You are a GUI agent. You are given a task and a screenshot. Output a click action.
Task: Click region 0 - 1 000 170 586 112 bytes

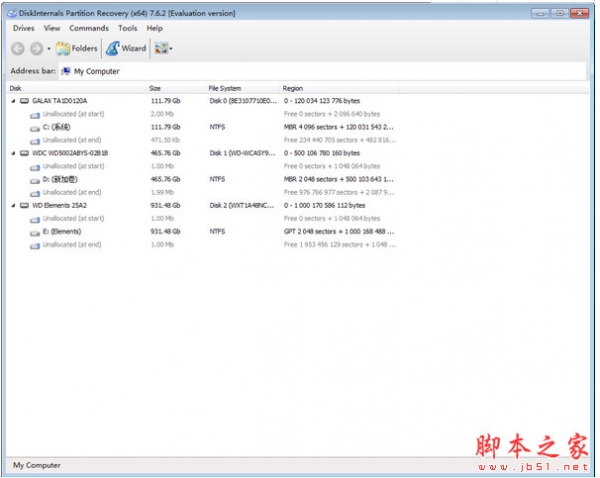click(x=324, y=206)
